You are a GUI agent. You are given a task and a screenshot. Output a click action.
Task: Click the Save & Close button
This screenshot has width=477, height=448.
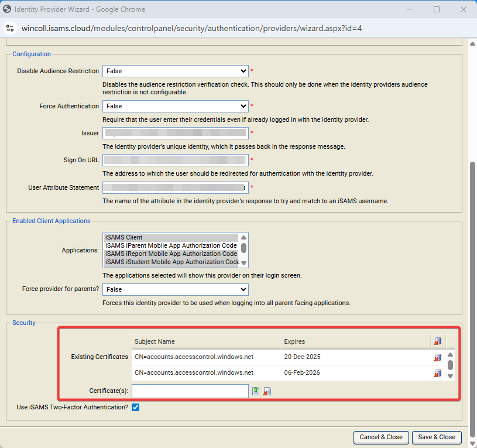coord(437,437)
